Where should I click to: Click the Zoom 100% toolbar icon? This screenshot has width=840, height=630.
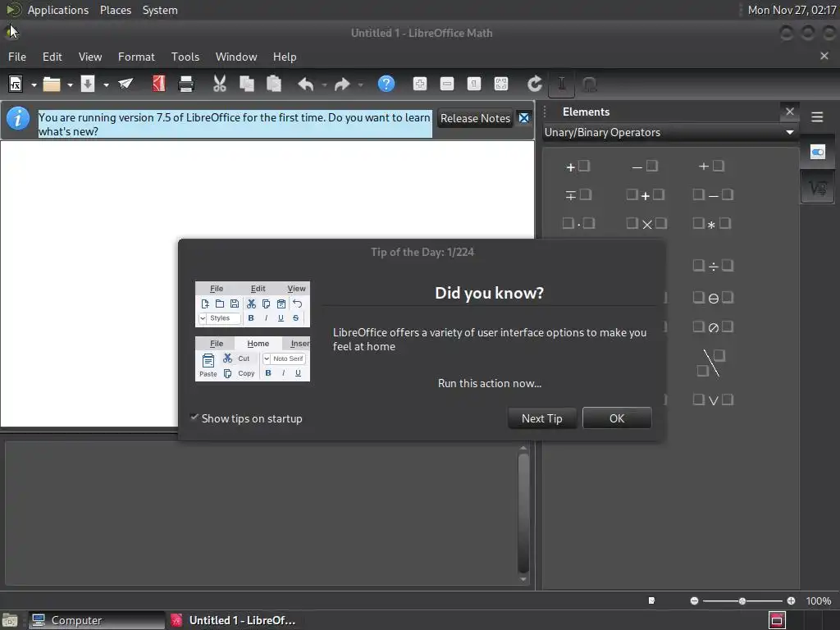pos(474,84)
